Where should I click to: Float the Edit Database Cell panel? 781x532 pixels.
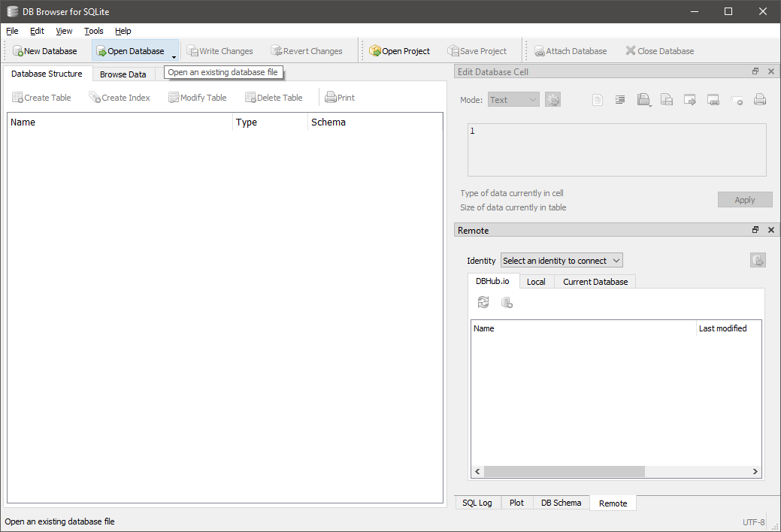click(755, 71)
